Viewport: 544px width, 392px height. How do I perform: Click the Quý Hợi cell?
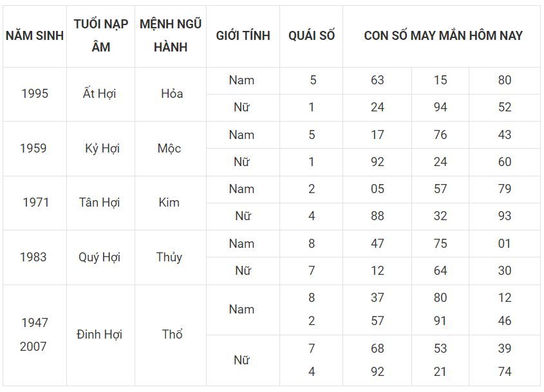tap(100, 257)
